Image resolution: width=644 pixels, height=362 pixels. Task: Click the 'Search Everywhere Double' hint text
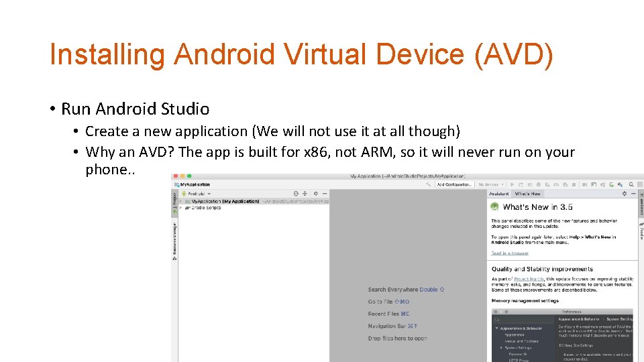click(407, 290)
